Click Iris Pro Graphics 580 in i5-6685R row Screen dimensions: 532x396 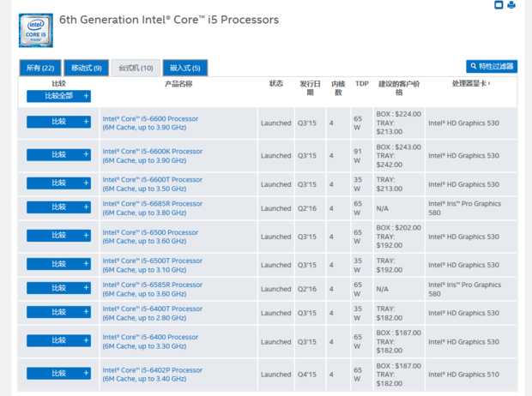[464, 208]
